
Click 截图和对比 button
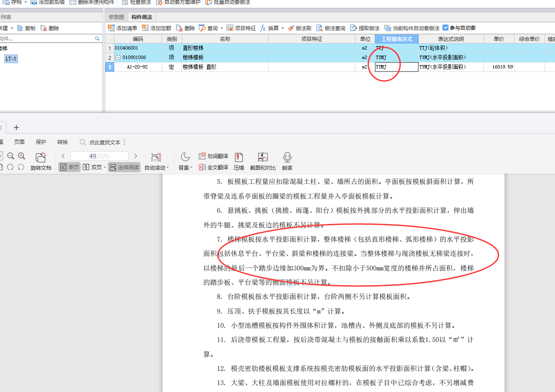(263, 162)
